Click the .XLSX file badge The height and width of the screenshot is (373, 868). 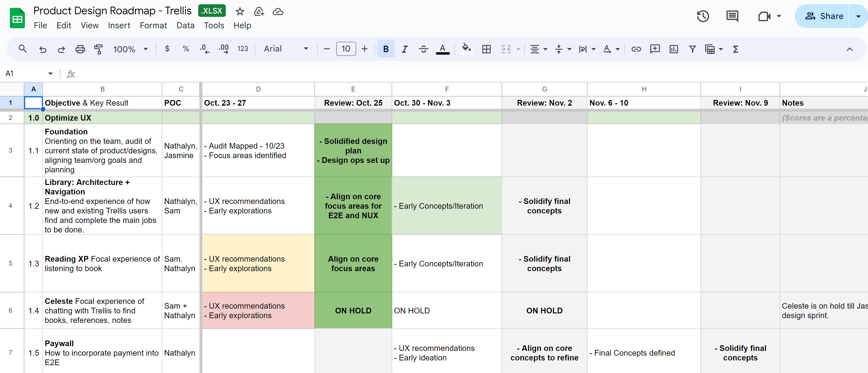(x=212, y=11)
